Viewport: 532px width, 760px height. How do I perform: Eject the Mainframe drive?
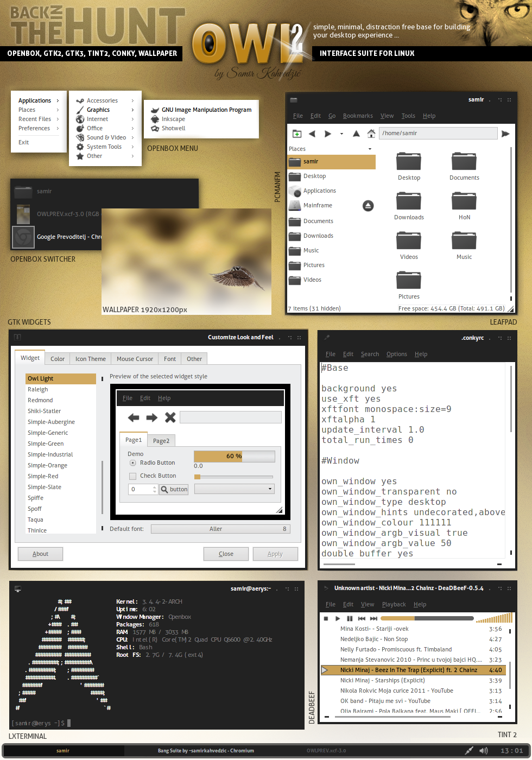pyautogui.click(x=368, y=206)
